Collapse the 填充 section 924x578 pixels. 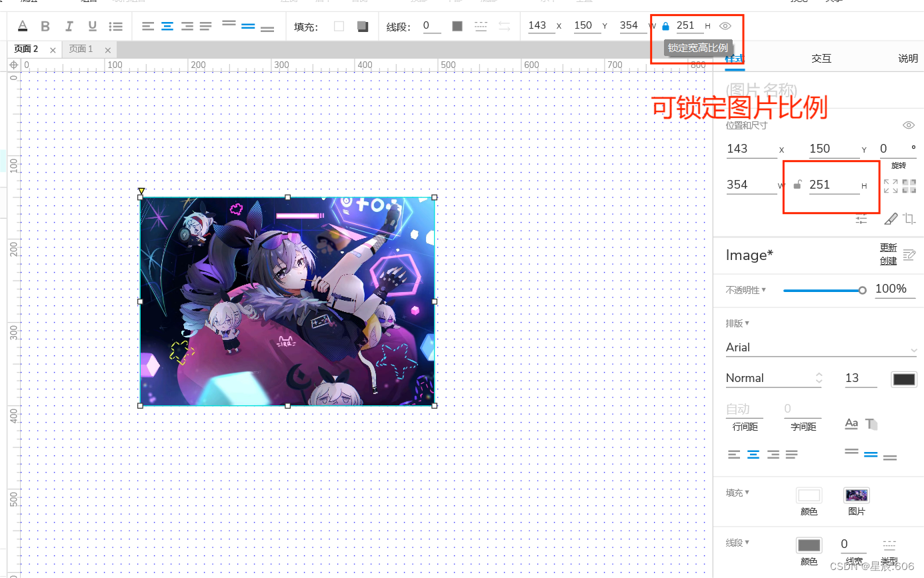point(737,493)
